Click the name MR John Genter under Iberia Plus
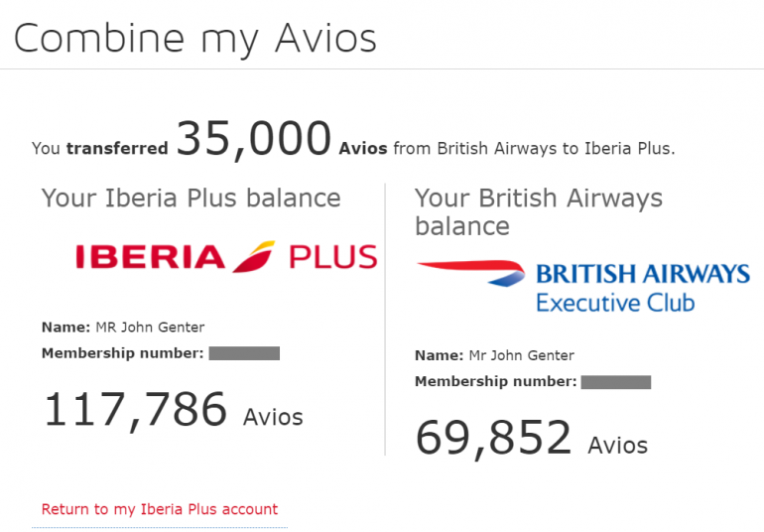 (x=151, y=329)
